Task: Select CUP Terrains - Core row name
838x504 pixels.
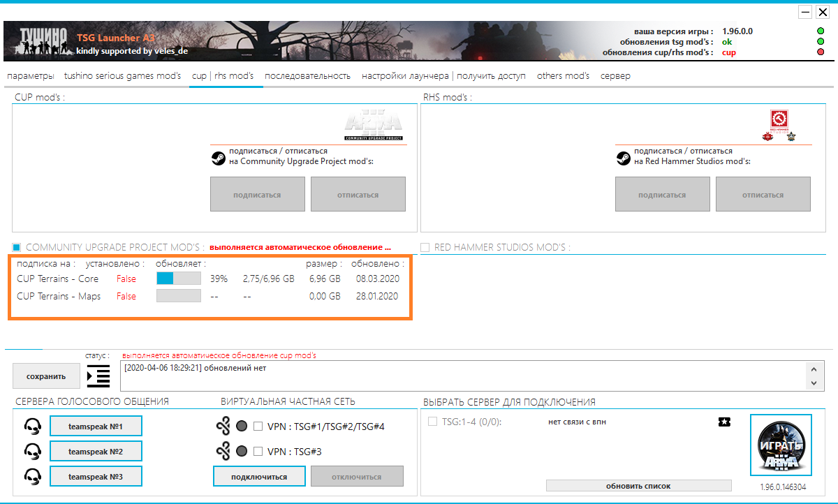Action: tap(58, 279)
